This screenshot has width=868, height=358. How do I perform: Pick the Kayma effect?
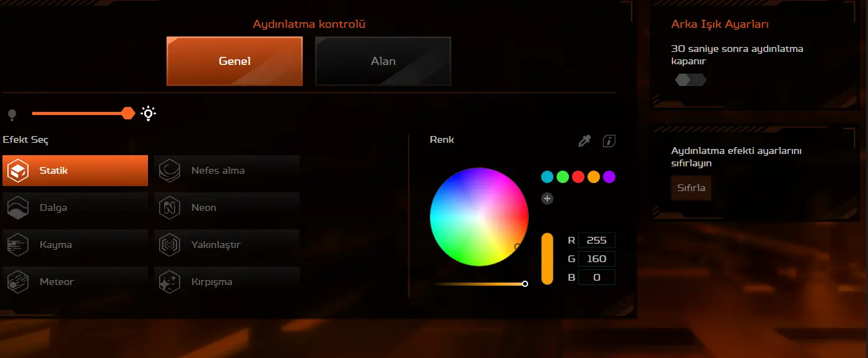76,245
